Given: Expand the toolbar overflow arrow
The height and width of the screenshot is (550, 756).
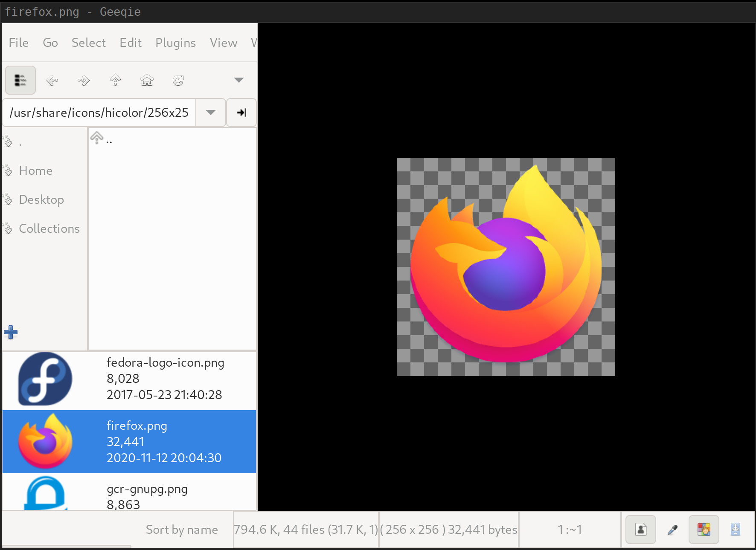Looking at the screenshot, I should pyautogui.click(x=239, y=80).
